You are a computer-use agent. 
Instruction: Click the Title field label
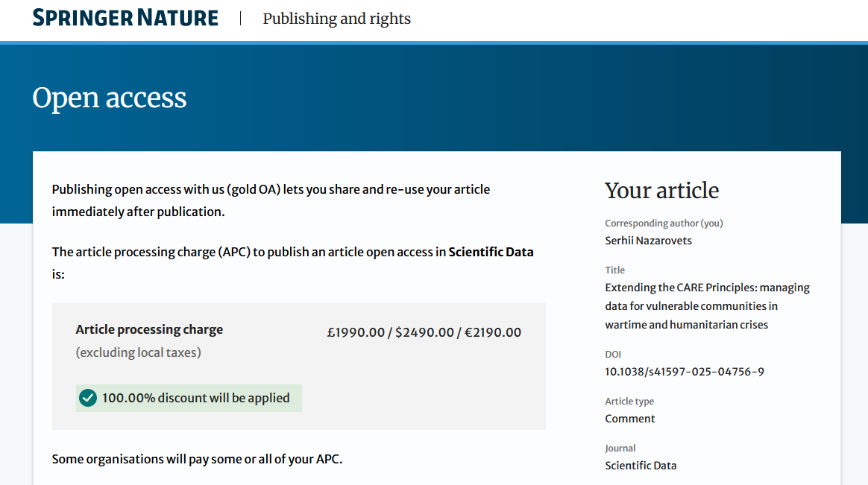tap(615, 270)
